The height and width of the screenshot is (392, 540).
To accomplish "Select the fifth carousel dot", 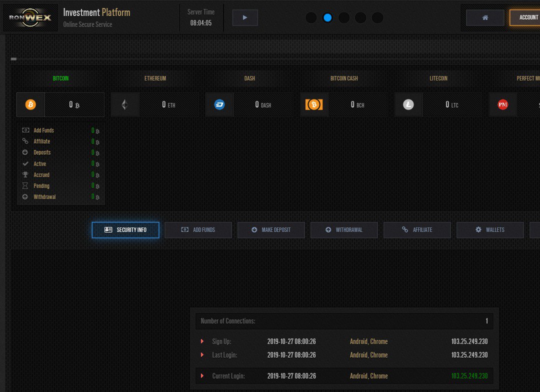I will tap(377, 17).
